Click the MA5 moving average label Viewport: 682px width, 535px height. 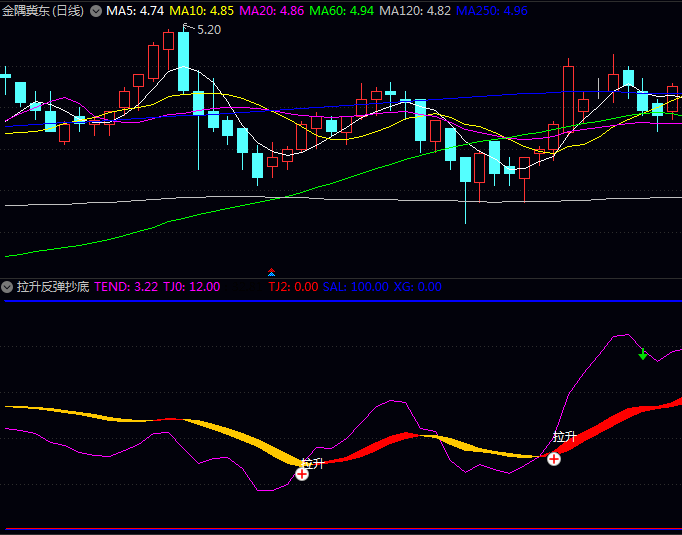click(x=135, y=11)
